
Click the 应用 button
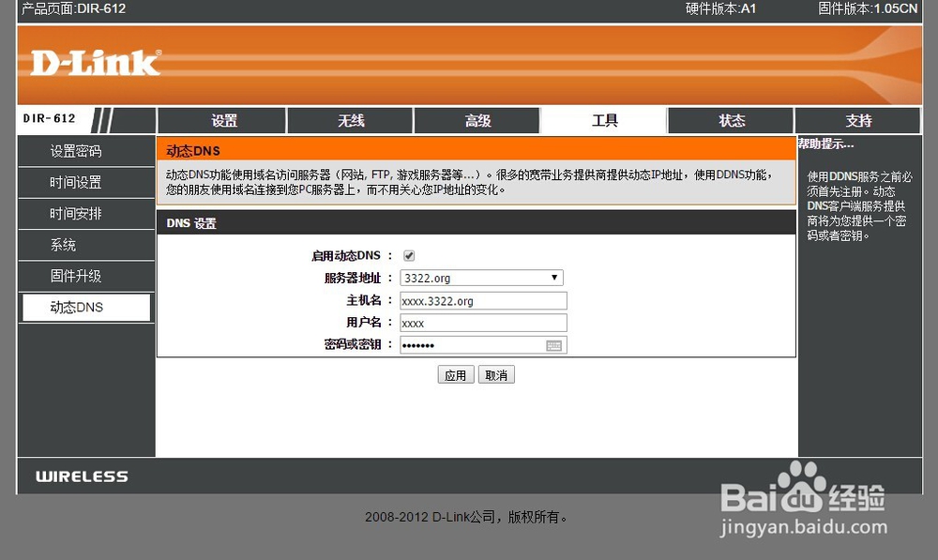coord(456,375)
